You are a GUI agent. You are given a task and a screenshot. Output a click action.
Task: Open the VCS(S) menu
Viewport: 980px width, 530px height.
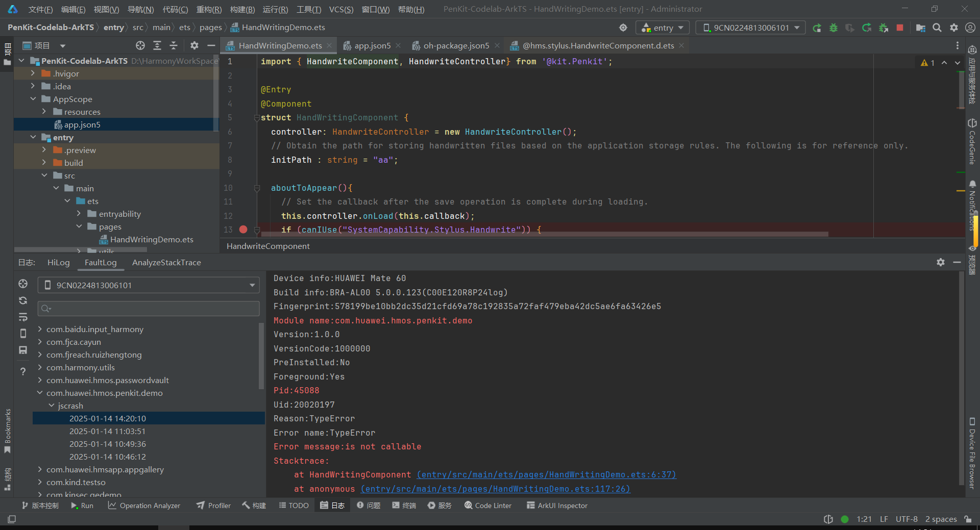tap(341, 9)
